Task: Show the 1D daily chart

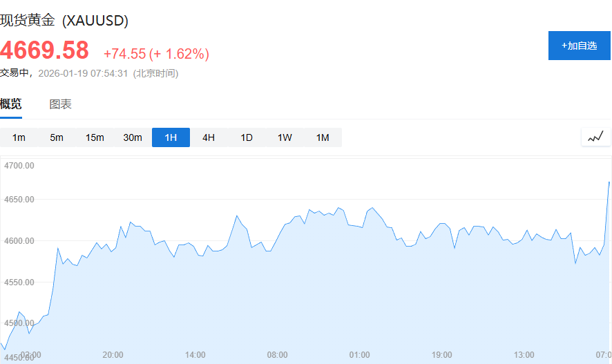Action: click(x=247, y=137)
